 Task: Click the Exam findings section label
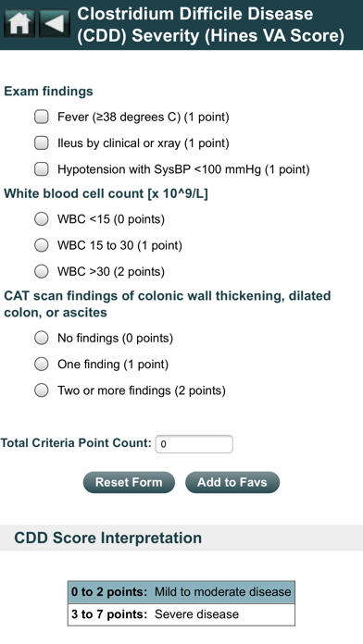tap(48, 92)
